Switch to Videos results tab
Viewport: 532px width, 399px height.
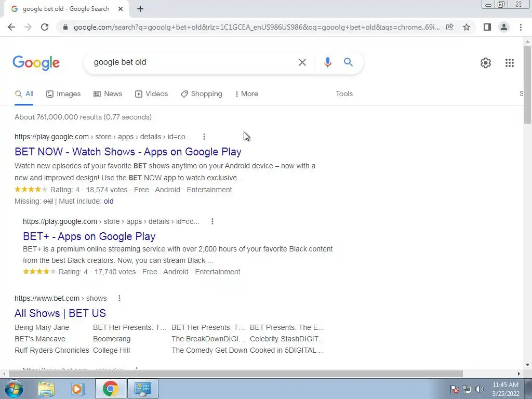click(151, 94)
